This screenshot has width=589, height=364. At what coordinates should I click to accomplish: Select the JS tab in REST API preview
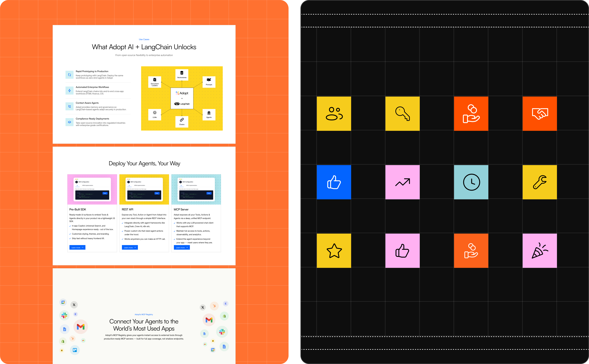coord(129,186)
